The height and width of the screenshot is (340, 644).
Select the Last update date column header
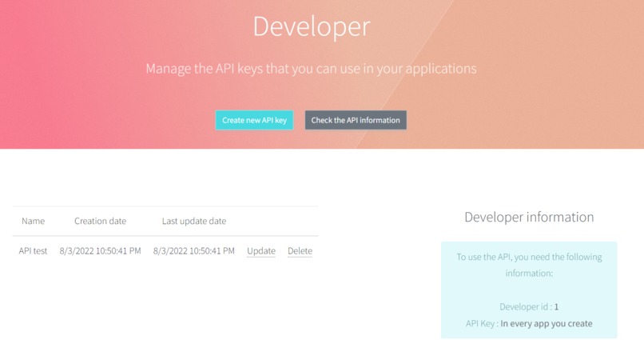coord(194,221)
